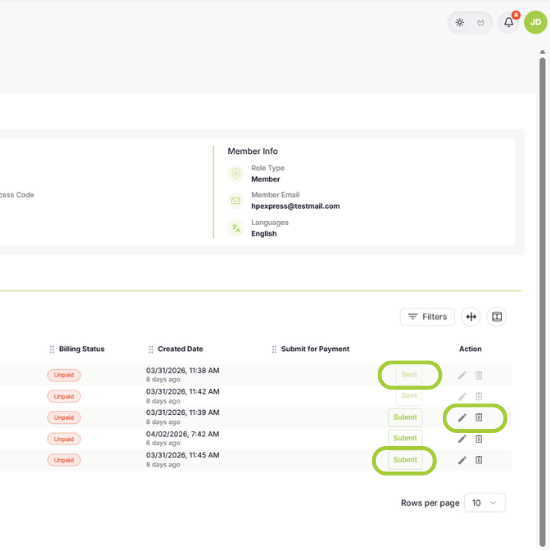This screenshot has height=550, width=550.
Task: Delete trash icon in 11:38 AM row
Action: pos(479,375)
